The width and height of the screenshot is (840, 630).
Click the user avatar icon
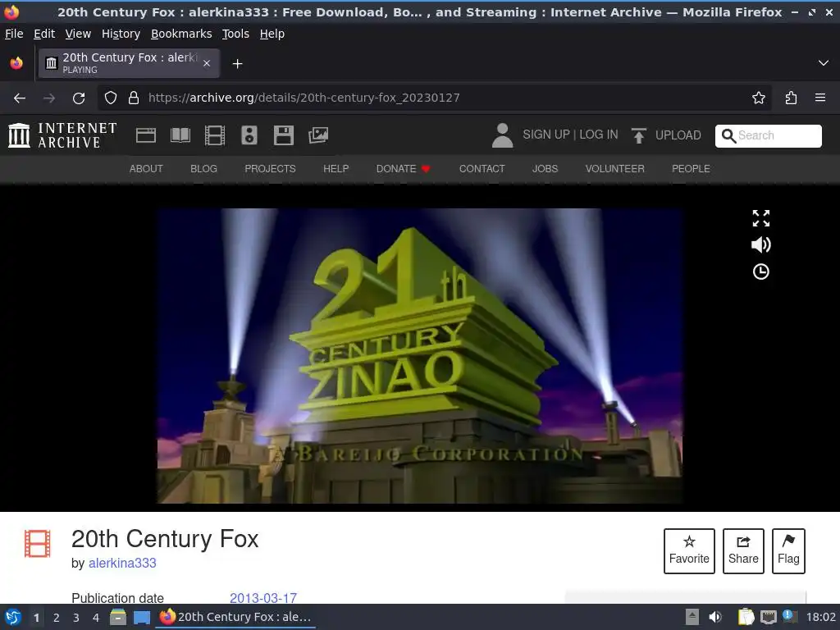point(502,135)
